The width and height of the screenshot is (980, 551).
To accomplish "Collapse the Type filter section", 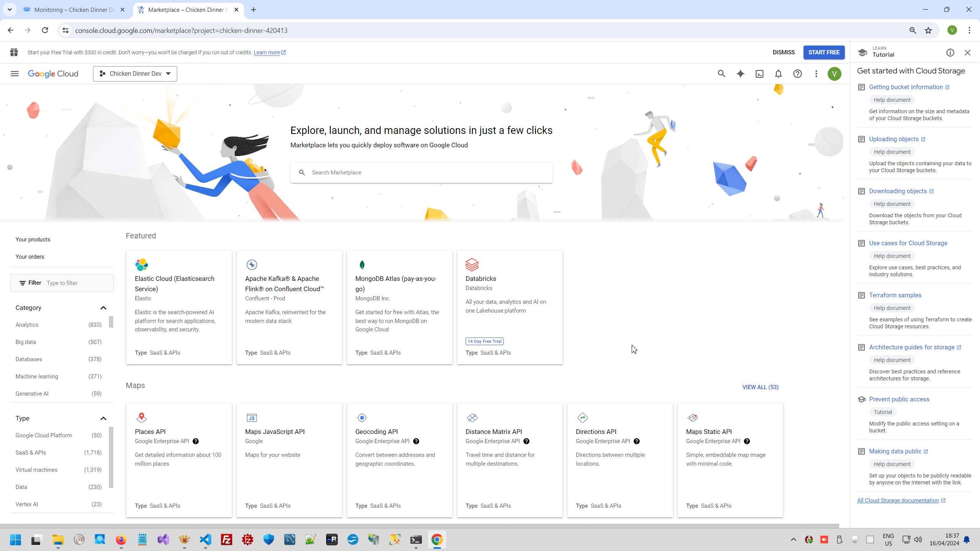I will pos(103,418).
